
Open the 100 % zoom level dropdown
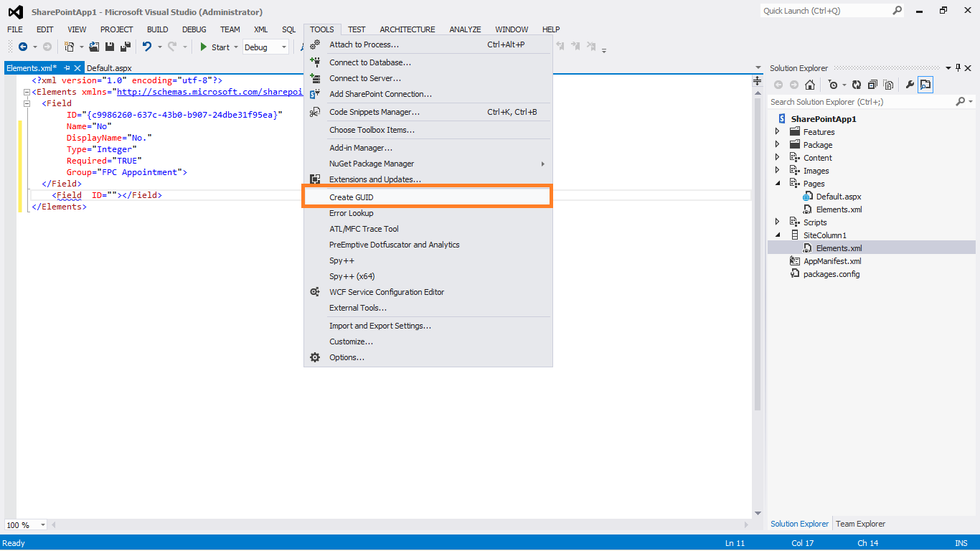(42, 525)
